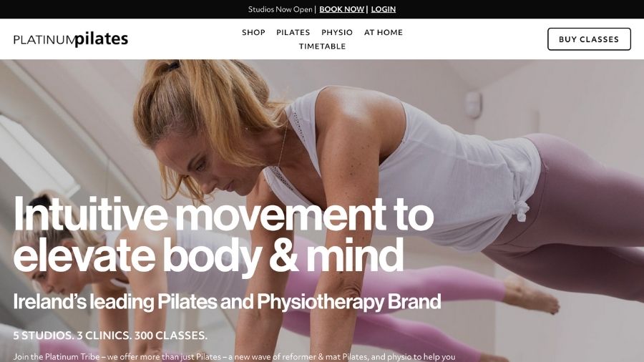The height and width of the screenshot is (362, 644).
Task: Select PILATES in the navigation menu
Action: pyautogui.click(x=293, y=32)
